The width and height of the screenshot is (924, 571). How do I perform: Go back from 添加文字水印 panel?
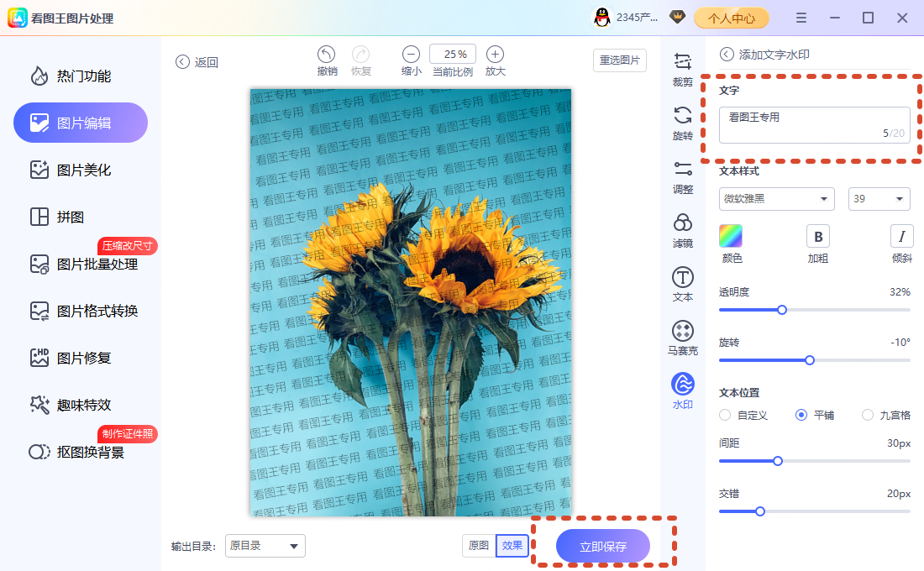tap(727, 55)
